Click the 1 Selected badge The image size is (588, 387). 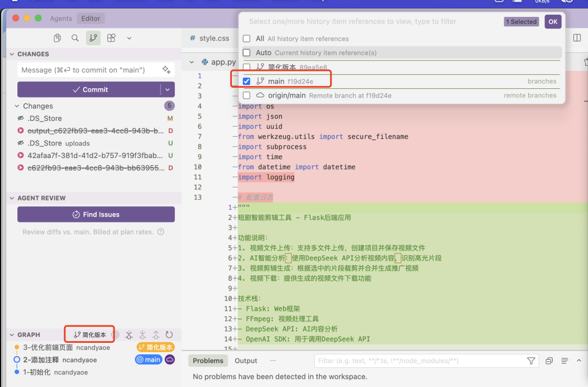[521, 22]
